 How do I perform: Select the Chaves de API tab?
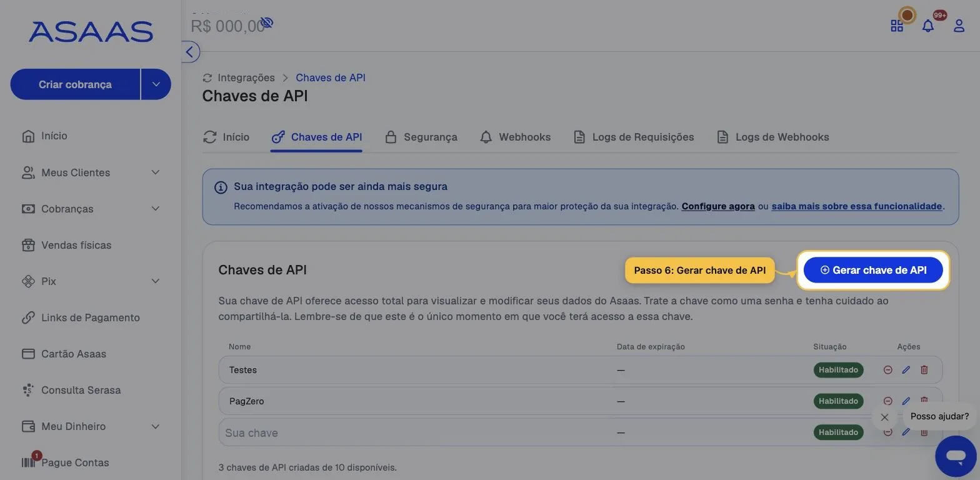(x=317, y=137)
